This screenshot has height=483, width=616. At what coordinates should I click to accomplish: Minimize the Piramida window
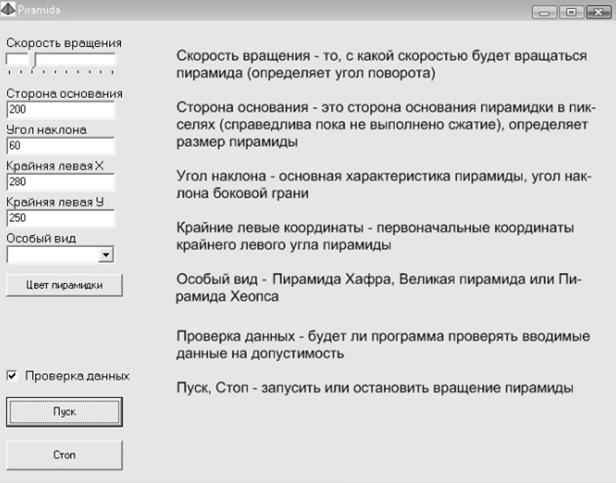pyautogui.click(x=547, y=12)
